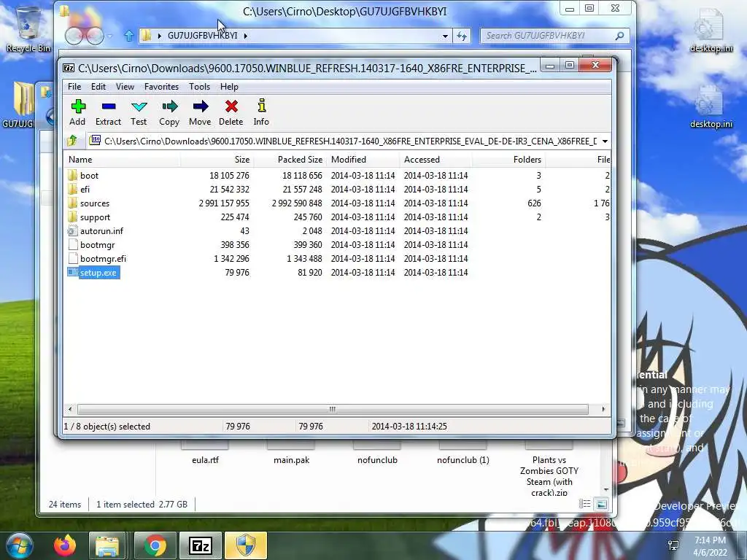Open Google Chrome from the taskbar
This screenshot has height=560, width=747.
(155, 545)
